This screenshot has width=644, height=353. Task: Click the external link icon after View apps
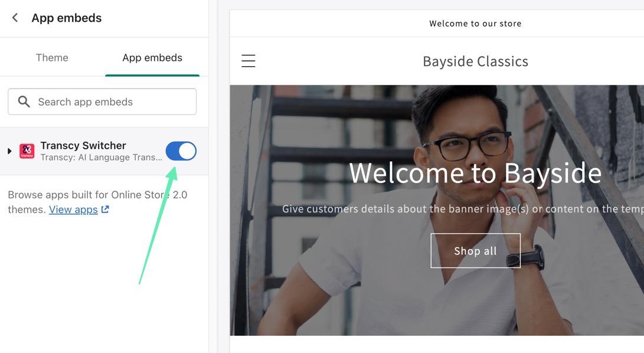point(105,209)
